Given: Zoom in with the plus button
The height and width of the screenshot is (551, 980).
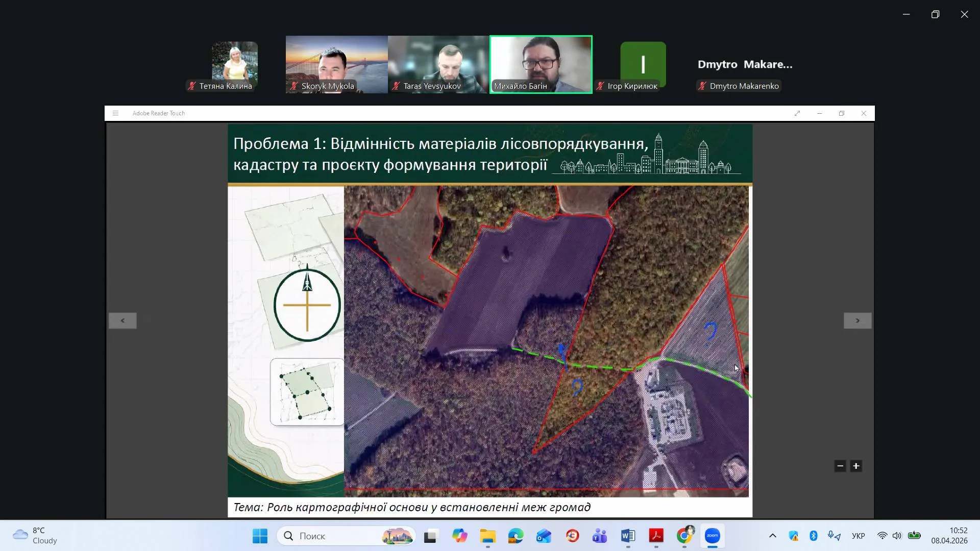Looking at the screenshot, I should coord(856,466).
